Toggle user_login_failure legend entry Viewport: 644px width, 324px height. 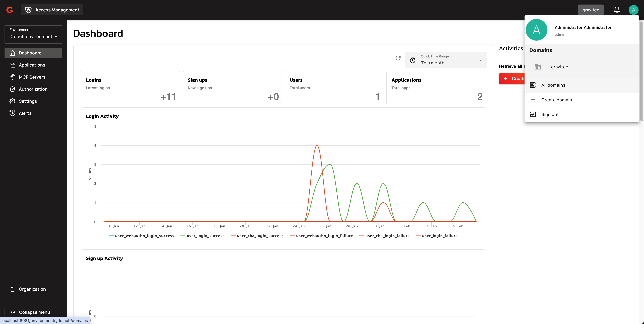point(439,236)
